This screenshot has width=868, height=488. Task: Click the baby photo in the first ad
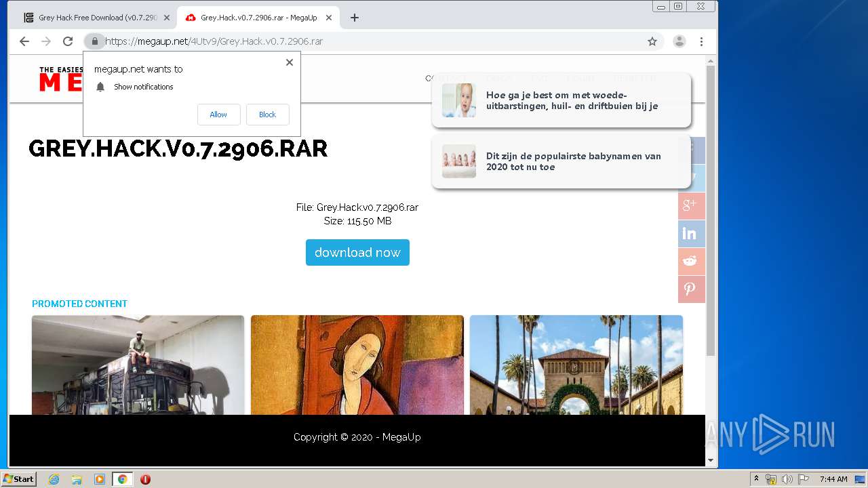(x=459, y=100)
